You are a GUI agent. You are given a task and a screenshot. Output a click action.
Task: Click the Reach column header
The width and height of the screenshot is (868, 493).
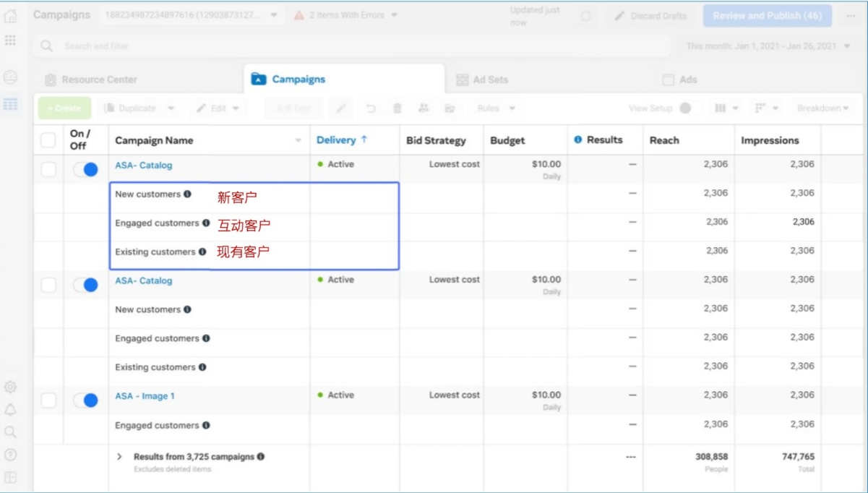point(664,140)
